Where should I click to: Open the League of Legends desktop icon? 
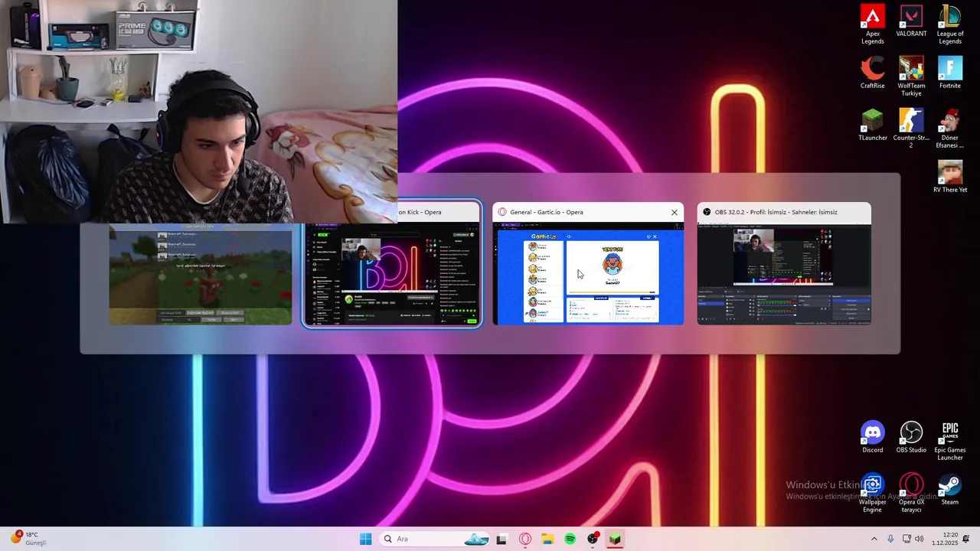pos(950,24)
